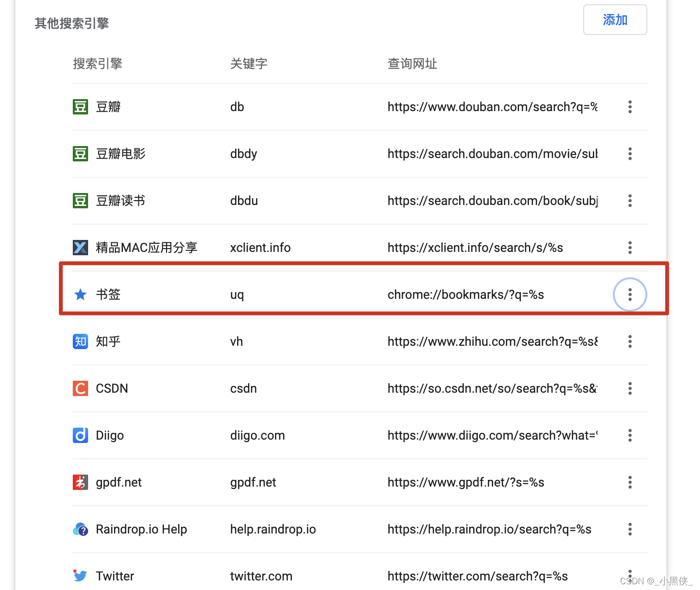700x590 pixels.
Task: Click the gpdf.net red favicon
Action: 80,482
